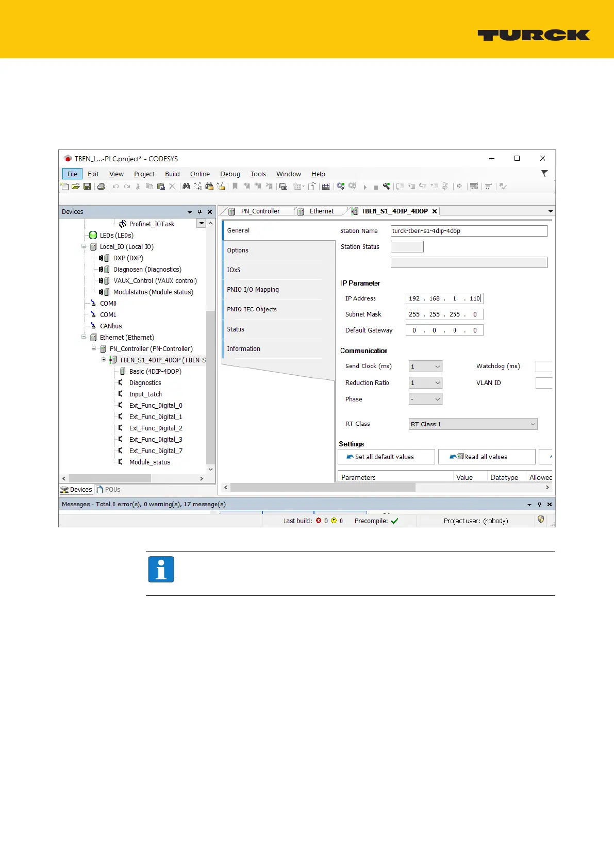Switch to the POUs tab
Image resolution: width=614 pixels, height=868 pixels.
point(109,490)
